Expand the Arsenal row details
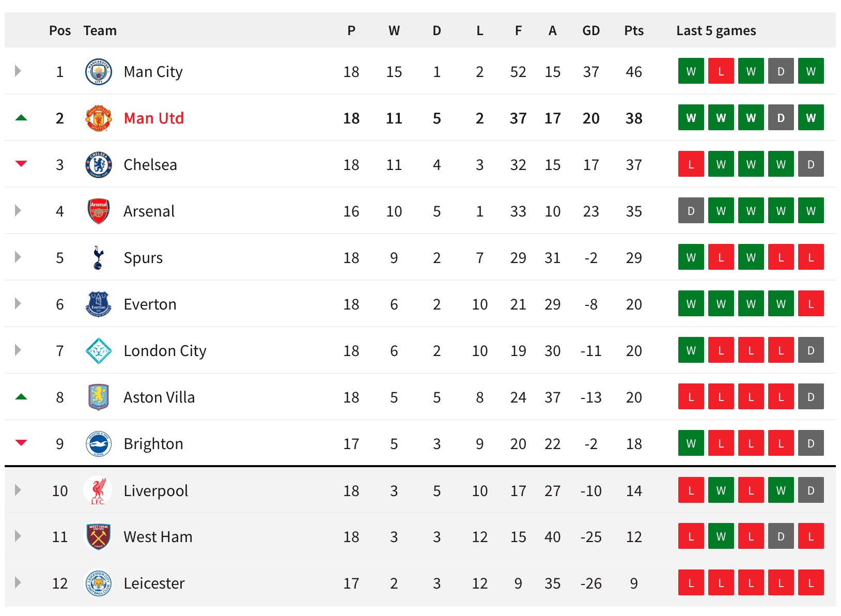This screenshot has height=616, width=841. (x=18, y=210)
